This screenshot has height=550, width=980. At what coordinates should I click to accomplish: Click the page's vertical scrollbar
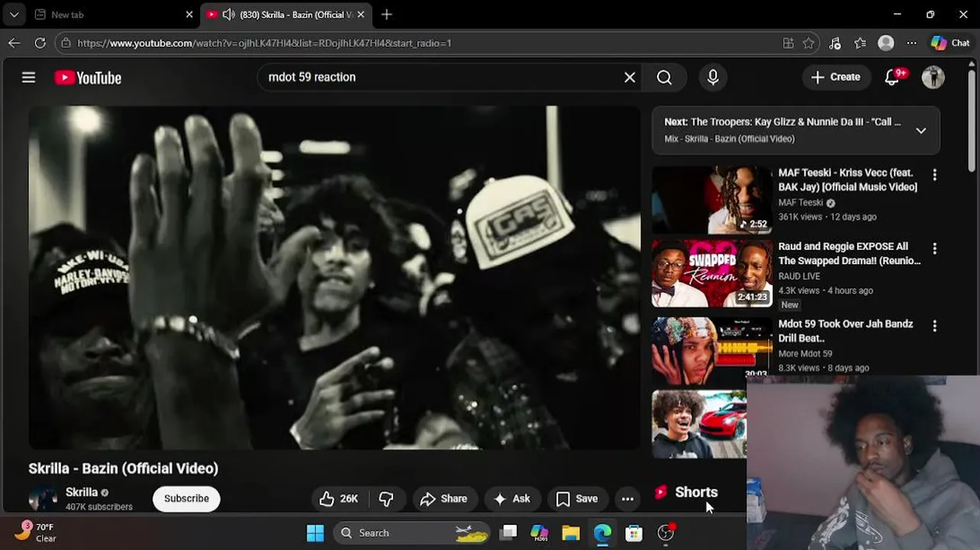pos(972,122)
